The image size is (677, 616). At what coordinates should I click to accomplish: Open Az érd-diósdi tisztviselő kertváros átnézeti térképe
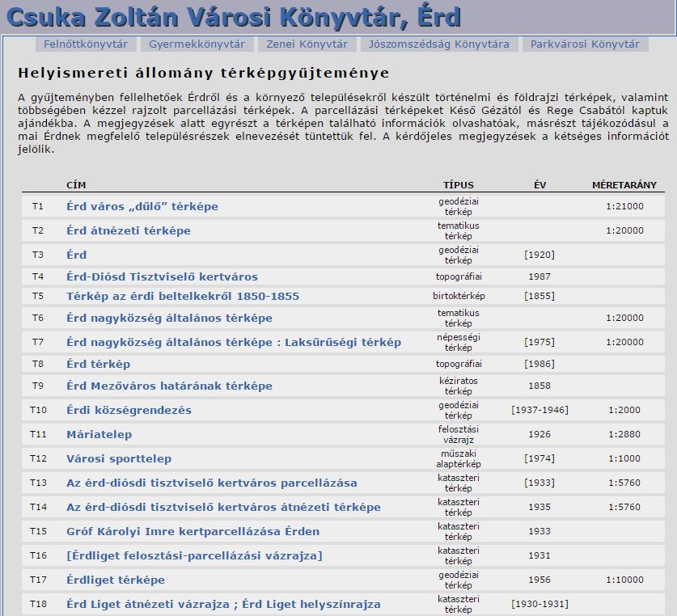223,507
